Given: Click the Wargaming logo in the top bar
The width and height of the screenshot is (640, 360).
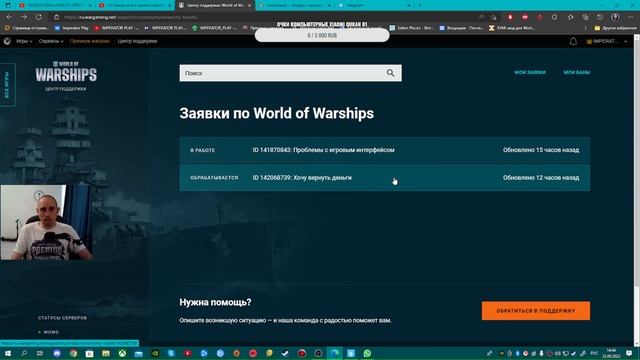Looking at the screenshot, I should point(7,41).
